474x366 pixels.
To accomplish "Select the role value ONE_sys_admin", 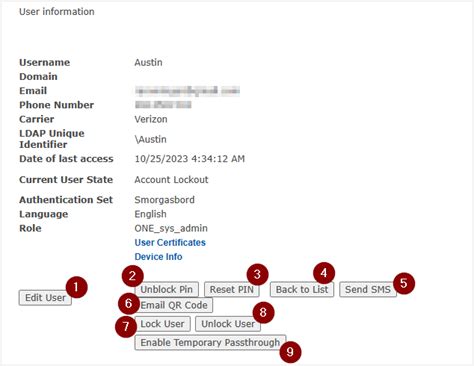I will [x=171, y=228].
